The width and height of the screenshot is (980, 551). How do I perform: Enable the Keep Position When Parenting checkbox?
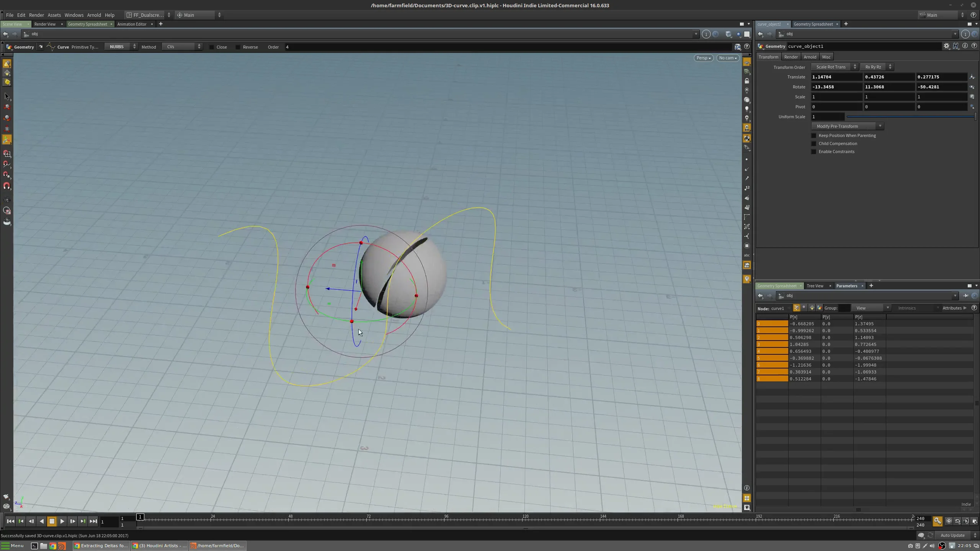[813, 135]
